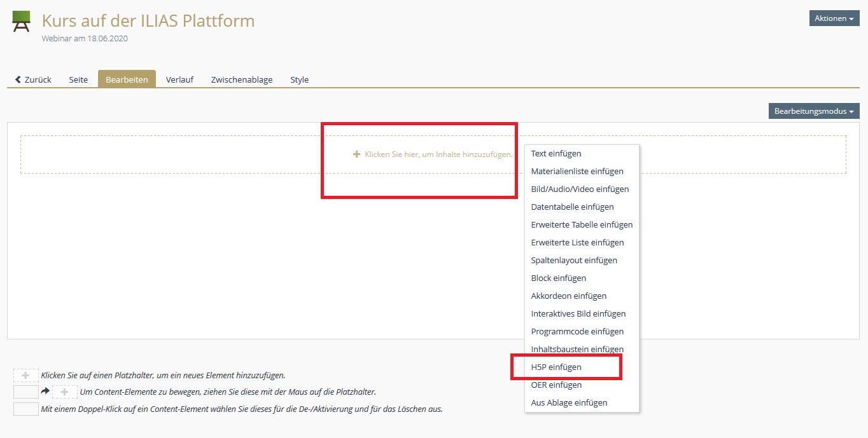
Task: Expand the Bearbeitungsmodus dropdown
Action: (813, 111)
